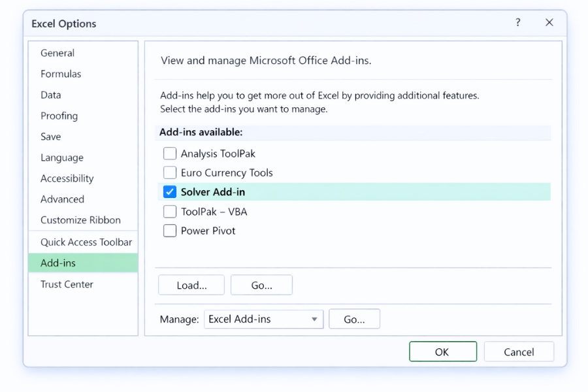Screen dimensions: 588x392
Task: Click Go beside the Load button
Action: pyautogui.click(x=261, y=285)
